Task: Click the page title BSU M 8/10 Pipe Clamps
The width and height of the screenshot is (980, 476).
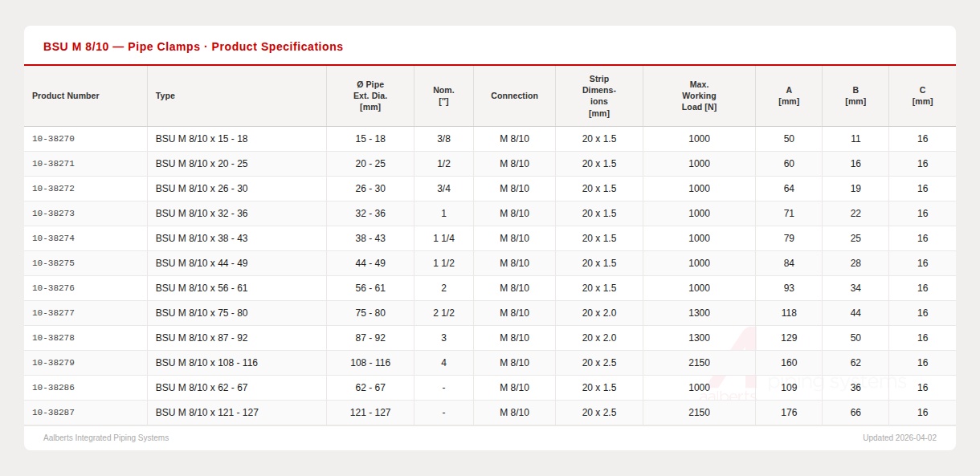Action: (193, 47)
